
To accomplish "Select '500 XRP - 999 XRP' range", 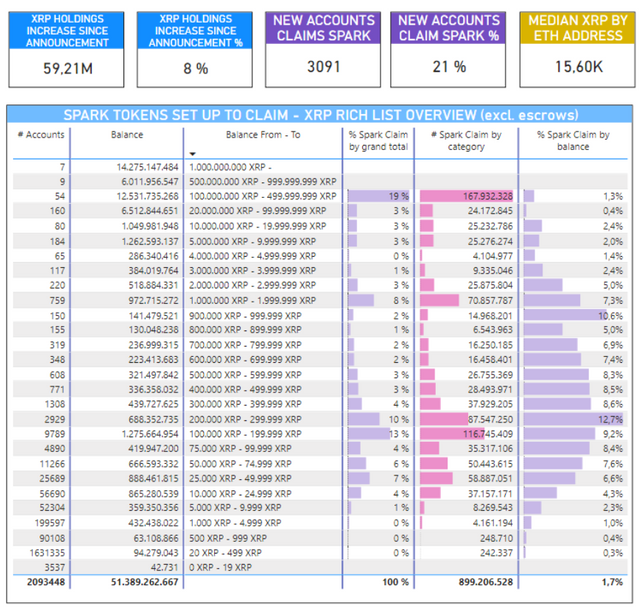I will coord(228,538).
